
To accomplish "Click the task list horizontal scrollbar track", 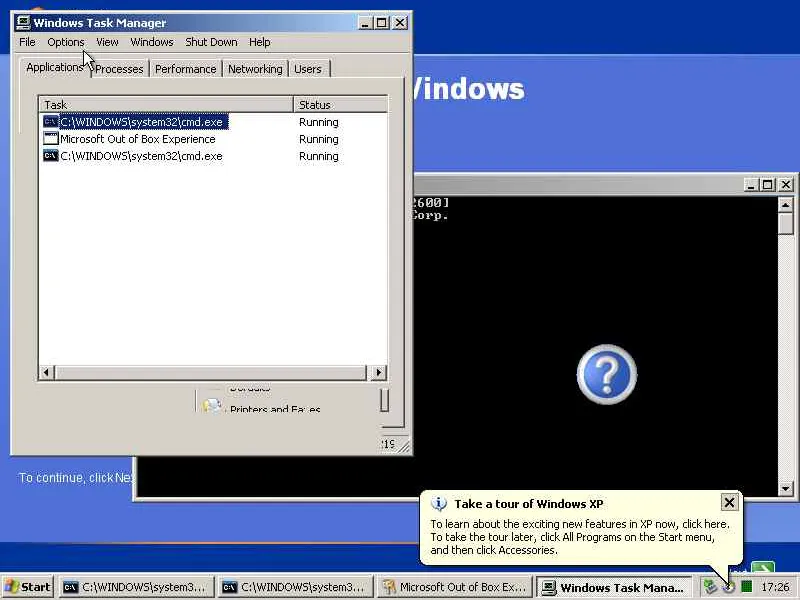I will [211, 372].
